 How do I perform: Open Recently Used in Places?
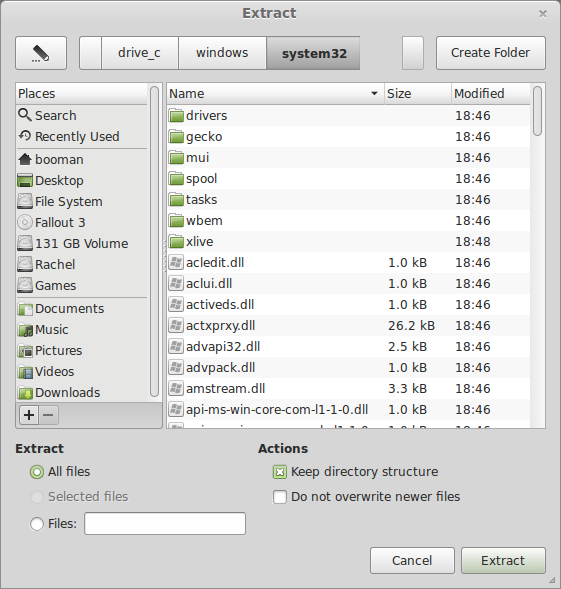[x=69, y=136]
